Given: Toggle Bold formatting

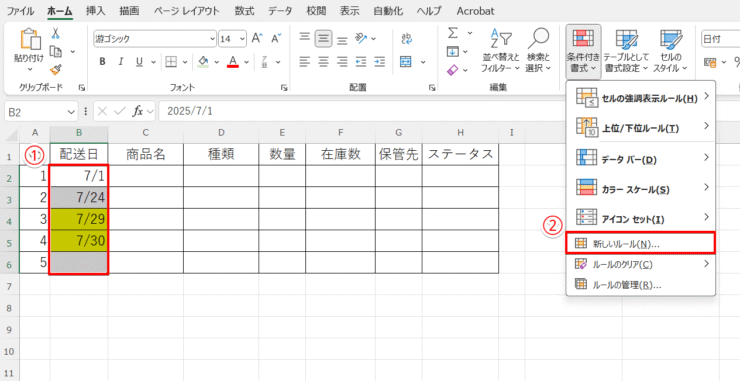Looking at the screenshot, I should point(102,62).
